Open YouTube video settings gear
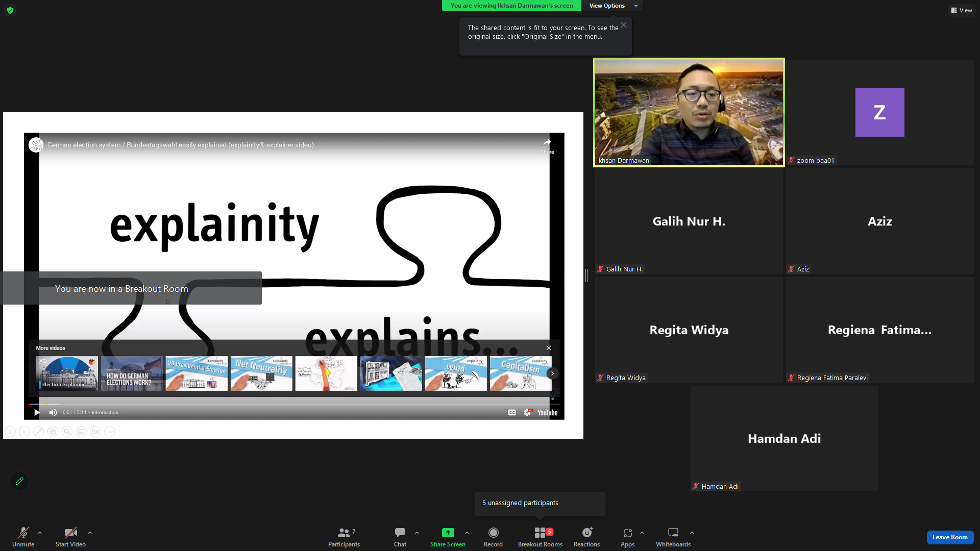980x551 pixels. 527,412
